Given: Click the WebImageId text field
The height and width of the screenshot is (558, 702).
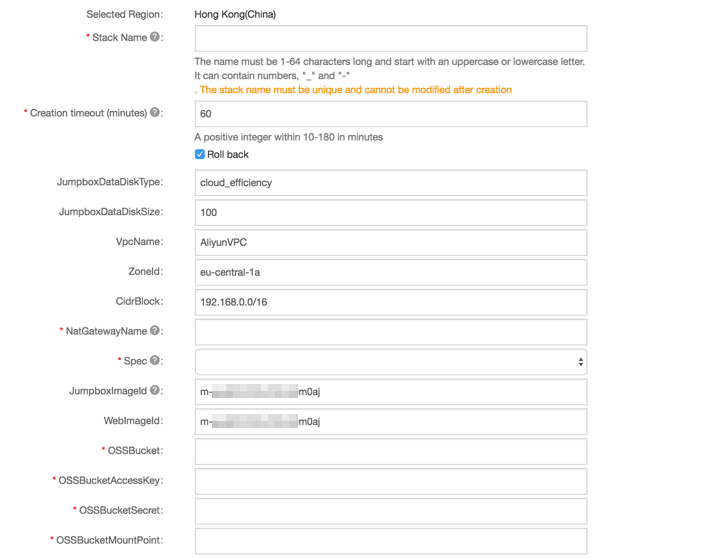Looking at the screenshot, I should tap(391, 422).
